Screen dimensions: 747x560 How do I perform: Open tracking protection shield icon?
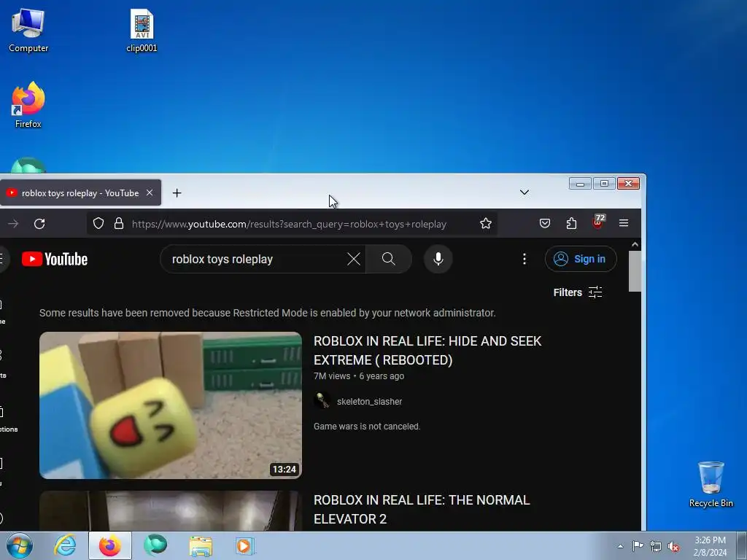[x=98, y=223]
